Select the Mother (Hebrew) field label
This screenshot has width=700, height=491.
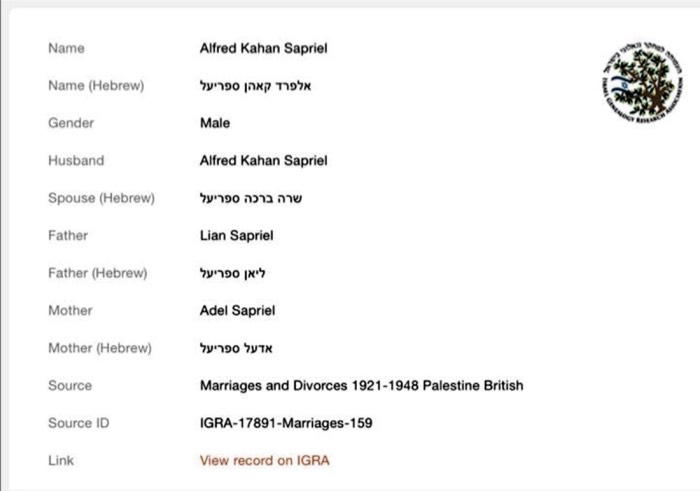pos(100,348)
